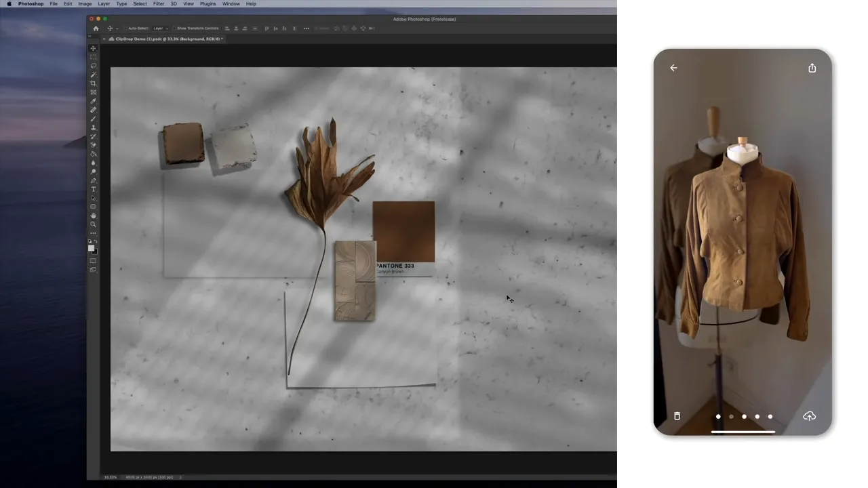Expand the toolbar collapse arrows
Viewport: 868px width, 488px height.
pyautogui.click(x=91, y=36)
